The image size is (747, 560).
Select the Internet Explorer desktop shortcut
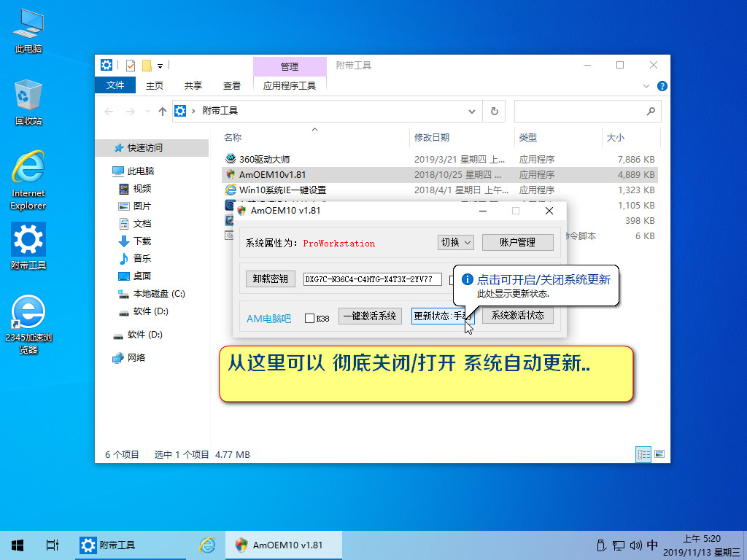(x=28, y=181)
